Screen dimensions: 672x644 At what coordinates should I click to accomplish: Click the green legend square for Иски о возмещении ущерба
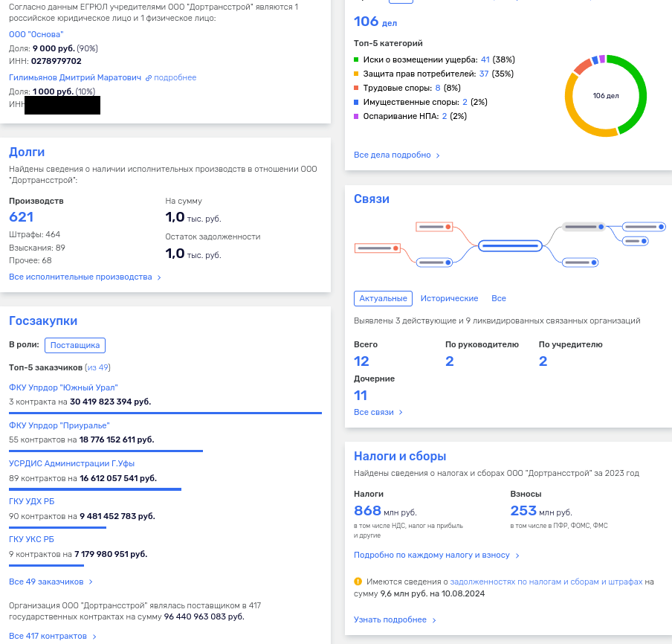pyautogui.click(x=356, y=59)
